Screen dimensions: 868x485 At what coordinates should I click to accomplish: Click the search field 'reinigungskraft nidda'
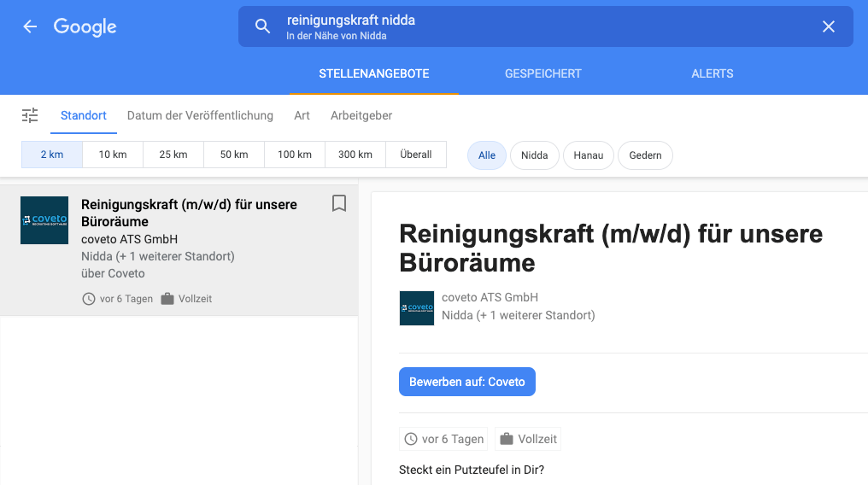point(545,26)
